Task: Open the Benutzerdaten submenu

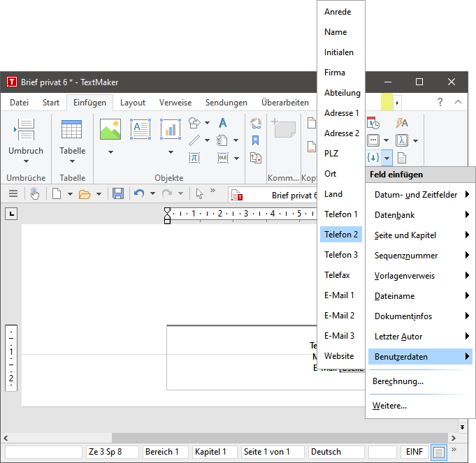Action: pyautogui.click(x=421, y=357)
